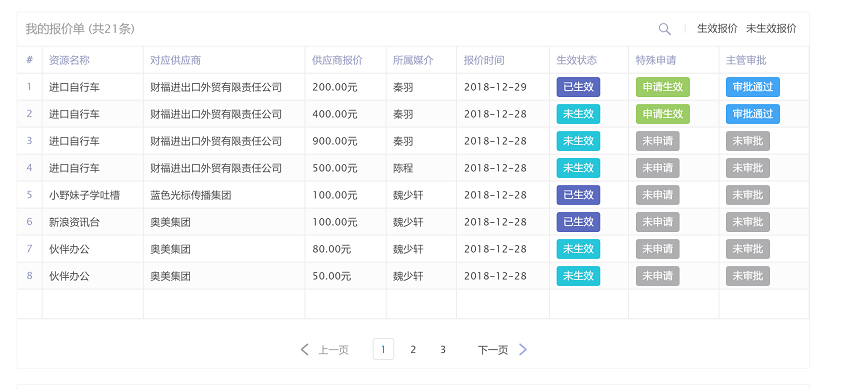Open page 3 of quotations
Image resolution: width=847 pixels, height=390 pixels.
(442, 349)
